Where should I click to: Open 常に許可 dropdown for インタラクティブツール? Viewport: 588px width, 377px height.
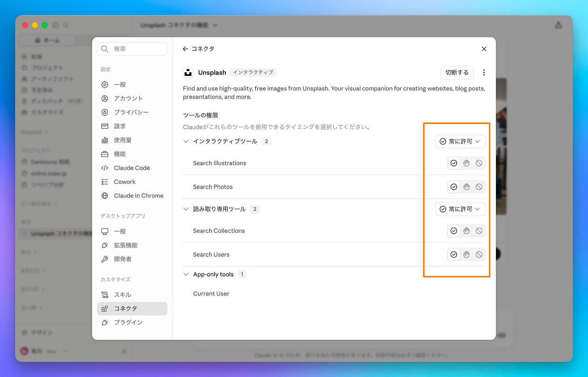460,141
